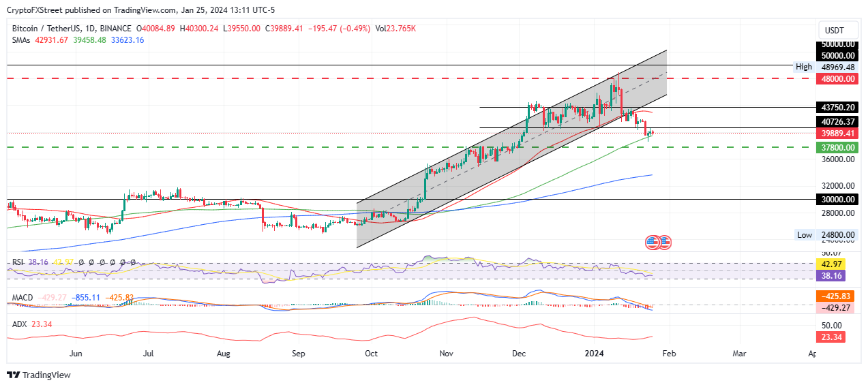
Task: Click the red 48000.00 price label
Action: pos(837,78)
